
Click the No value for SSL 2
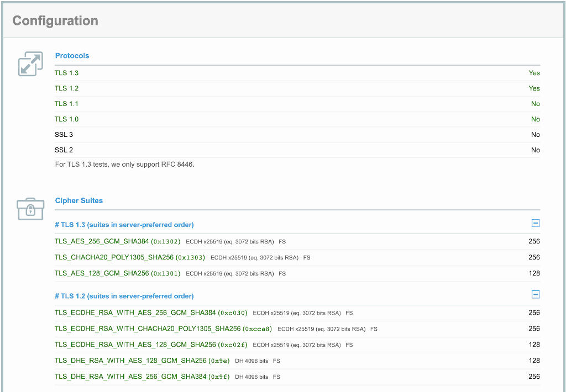coord(535,150)
